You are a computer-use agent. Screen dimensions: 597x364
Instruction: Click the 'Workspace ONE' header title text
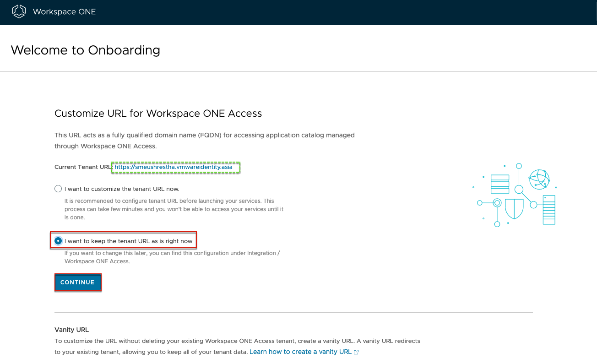pyautogui.click(x=65, y=12)
